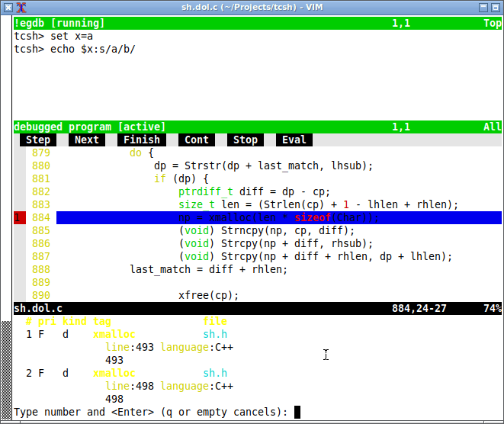The width and height of the screenshot is (504, 424).
Task: Click tag entry 2 'xmalloc'
Action: tap(114, 373)
